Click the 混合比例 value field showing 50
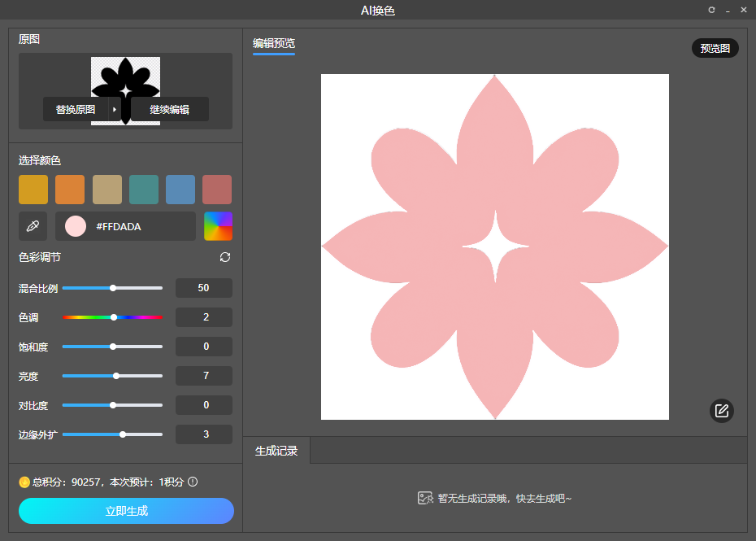 pos(203,288)
